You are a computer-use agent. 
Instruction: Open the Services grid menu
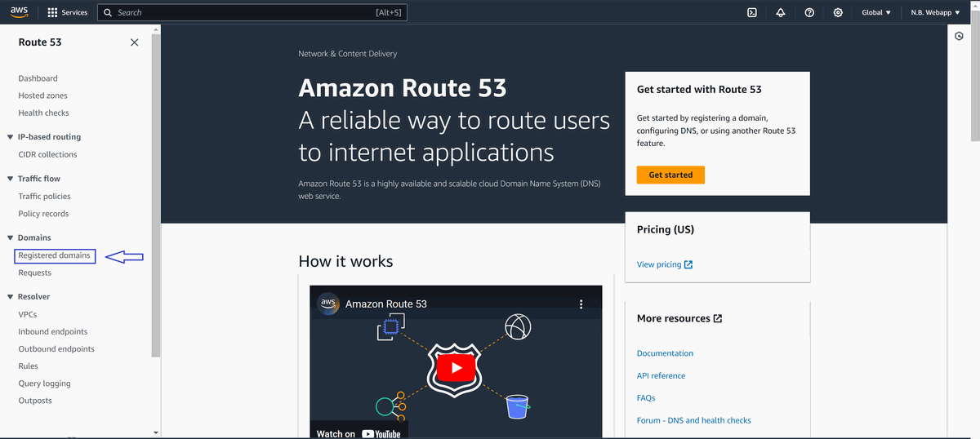[69, 13]
